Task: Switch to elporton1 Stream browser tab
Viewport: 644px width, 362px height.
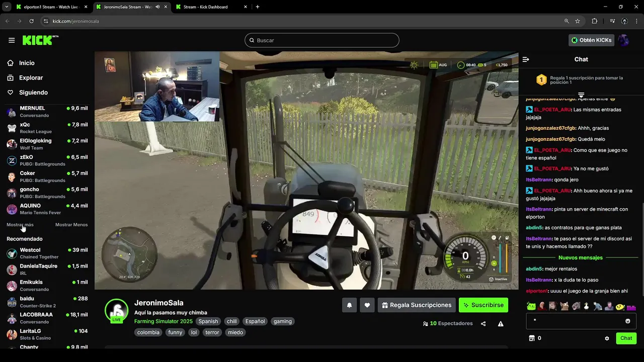Action: coord(51,7)
